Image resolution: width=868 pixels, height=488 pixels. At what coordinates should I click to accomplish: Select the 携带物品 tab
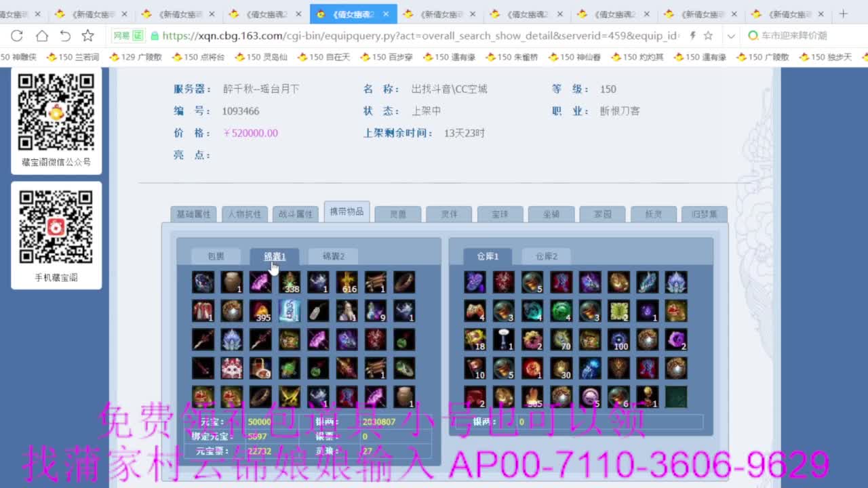coord(347,211)
